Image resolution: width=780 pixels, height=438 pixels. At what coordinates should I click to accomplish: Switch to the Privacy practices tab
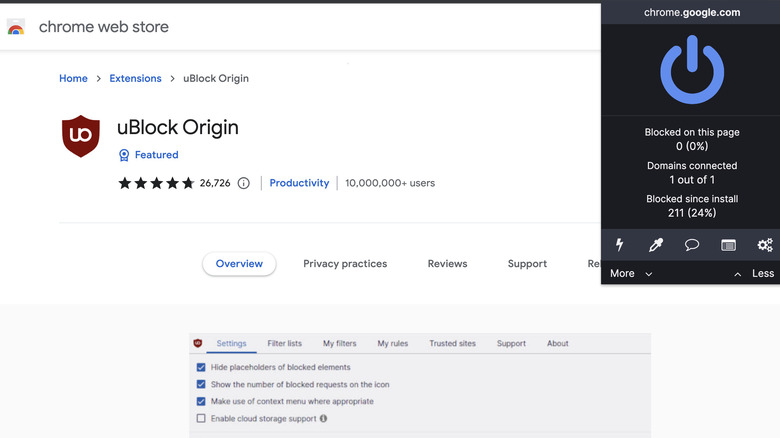point(345,264)
